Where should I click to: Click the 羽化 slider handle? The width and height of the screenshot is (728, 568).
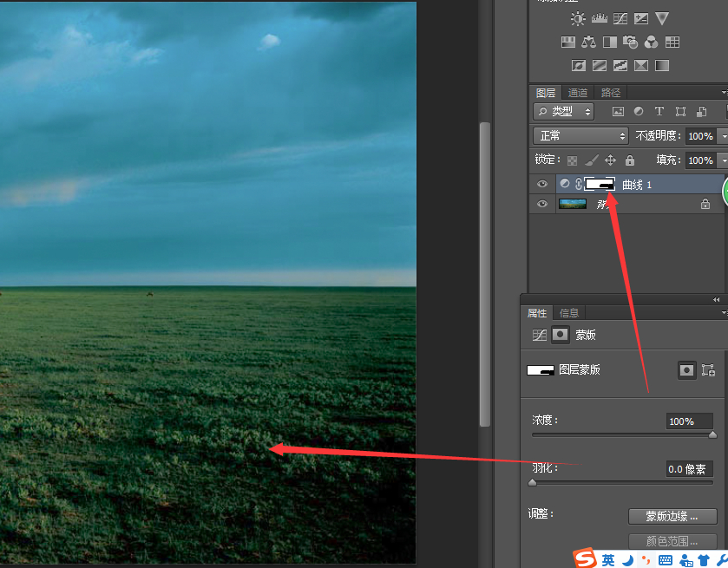pos(533,483)
